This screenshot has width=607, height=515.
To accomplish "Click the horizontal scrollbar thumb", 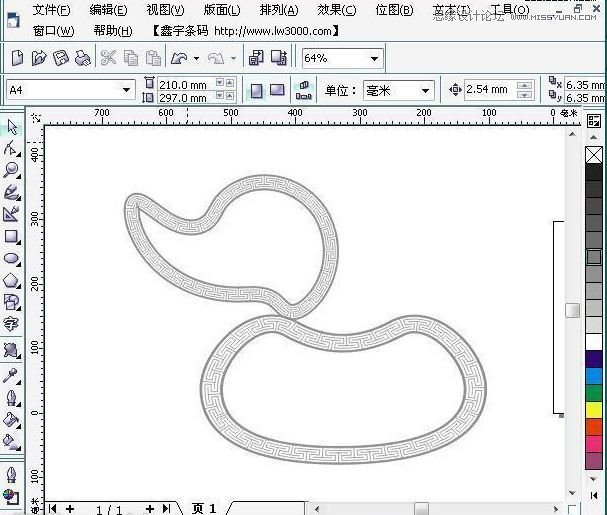I will click(422, 508).
